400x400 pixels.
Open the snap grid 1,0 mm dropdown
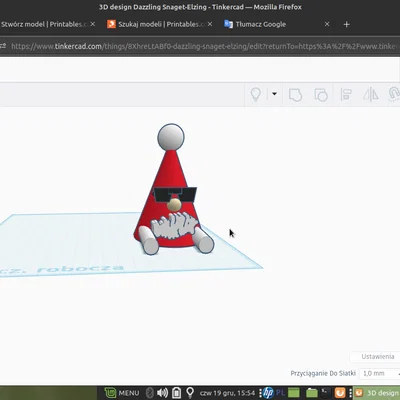(x=379, y=373)
